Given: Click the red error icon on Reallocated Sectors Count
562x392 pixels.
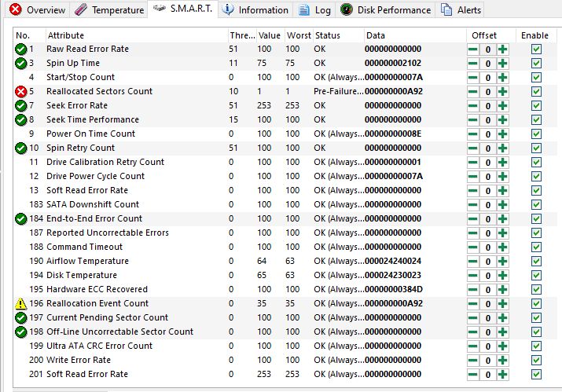Looking at the screenshot, I should point(21,92).
